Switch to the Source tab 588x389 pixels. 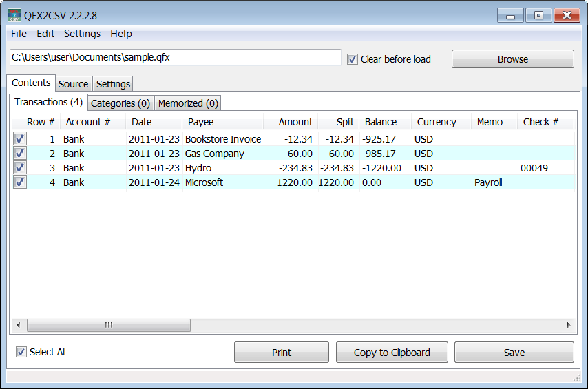[74, 83]
